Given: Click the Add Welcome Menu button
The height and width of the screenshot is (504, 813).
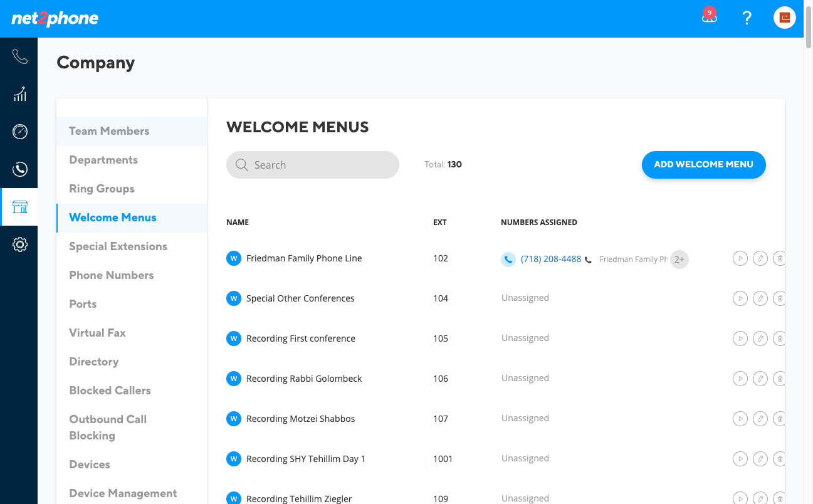Looking at the screenshot, I should coord(703,164).
